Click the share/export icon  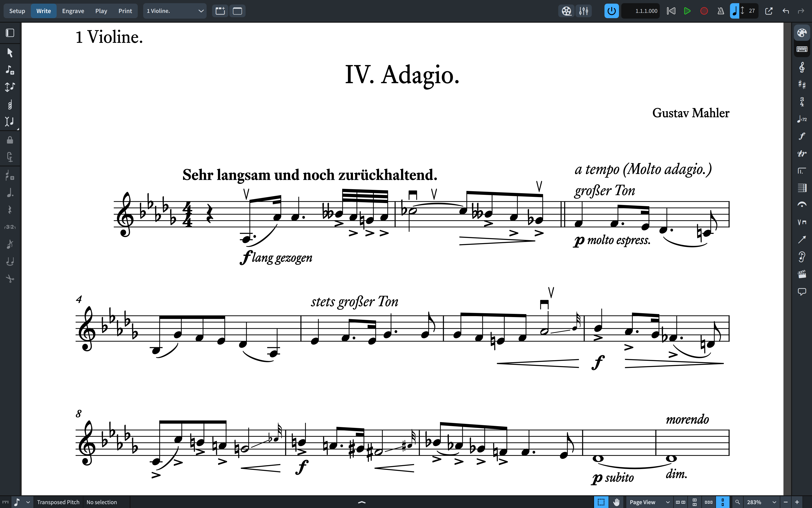coord(769,11)
